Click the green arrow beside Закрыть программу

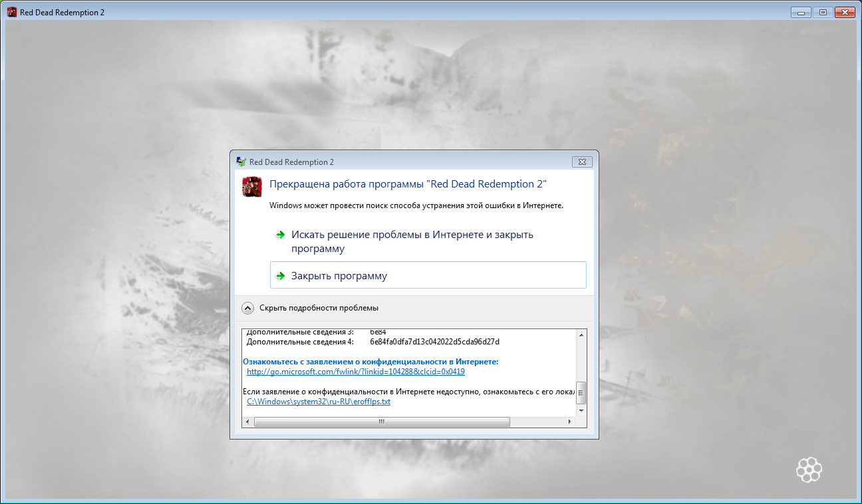[280, 275]
